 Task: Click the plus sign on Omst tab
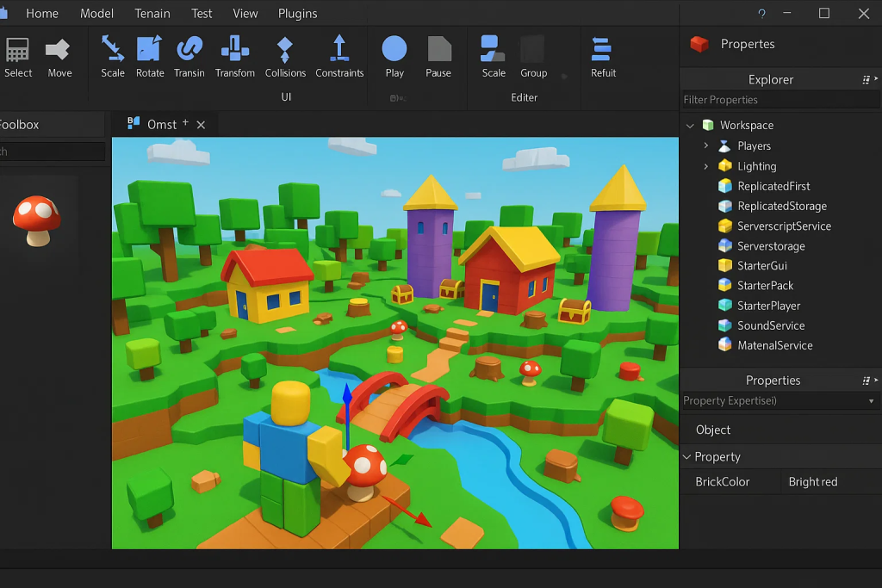pyautogui.click(x=185, y=121)
